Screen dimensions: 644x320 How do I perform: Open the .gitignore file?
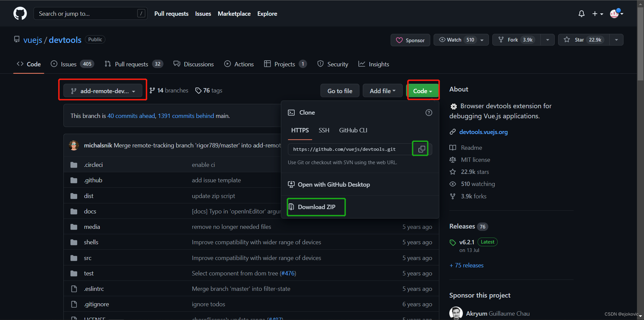96,304
